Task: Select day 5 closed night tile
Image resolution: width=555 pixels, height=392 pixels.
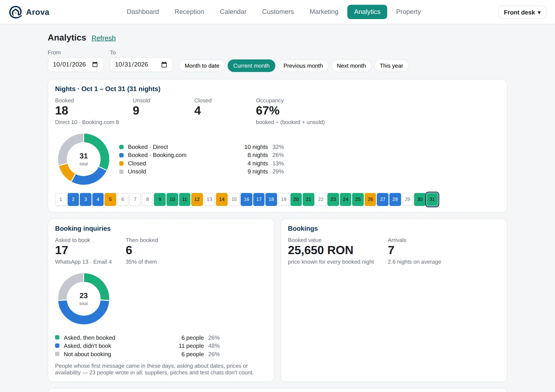Action: [x=110, y=199]
